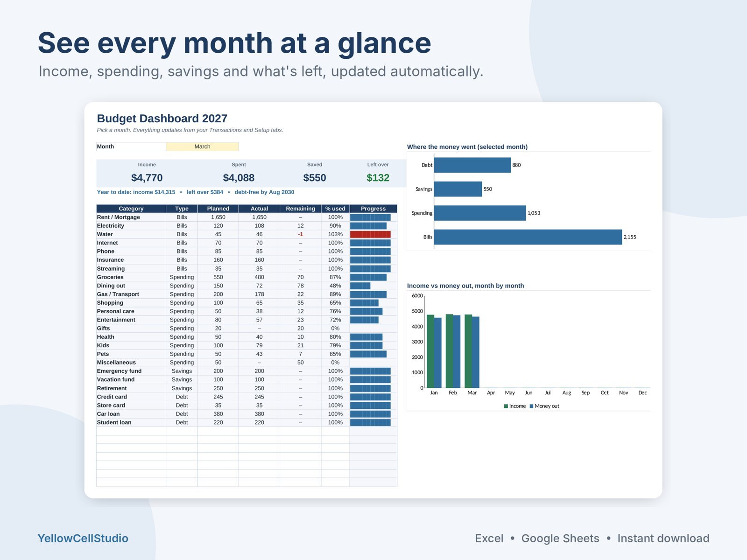Click the Mar label on the monthly chart axis
Viewport: 747px width, 560px height.
click(472, 393)
